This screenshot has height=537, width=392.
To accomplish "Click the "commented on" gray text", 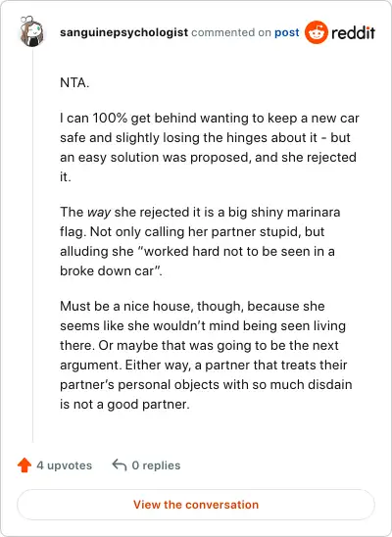I will point(231,32).
